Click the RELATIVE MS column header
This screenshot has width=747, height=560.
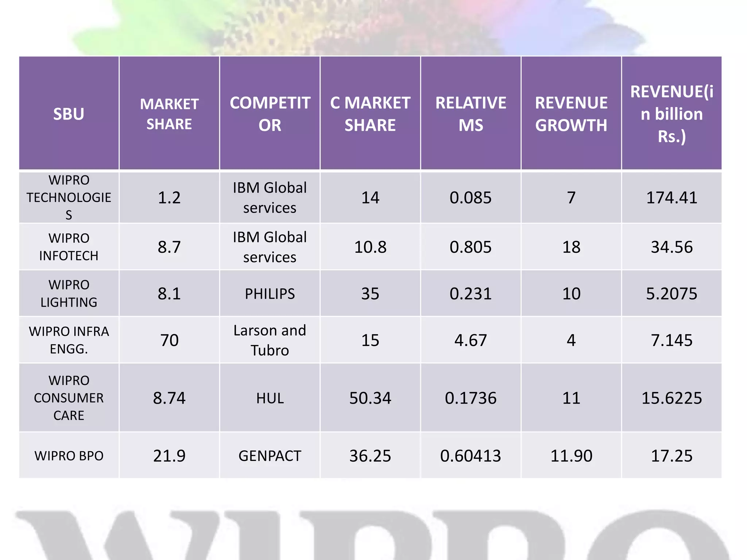point(471,114)
